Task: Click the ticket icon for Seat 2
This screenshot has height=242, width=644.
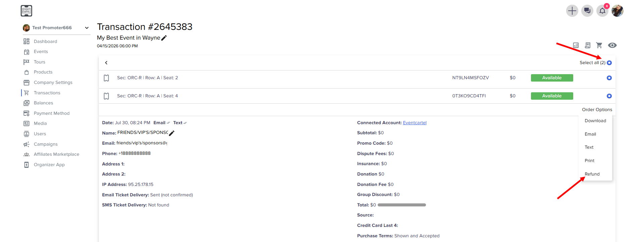Action: coord(106,78)
